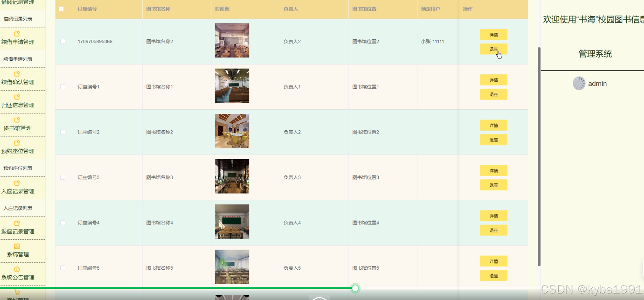The image size is (644, 300).
Task: Check the 订座编号2 row checkbox
Action: click(63, 132)
